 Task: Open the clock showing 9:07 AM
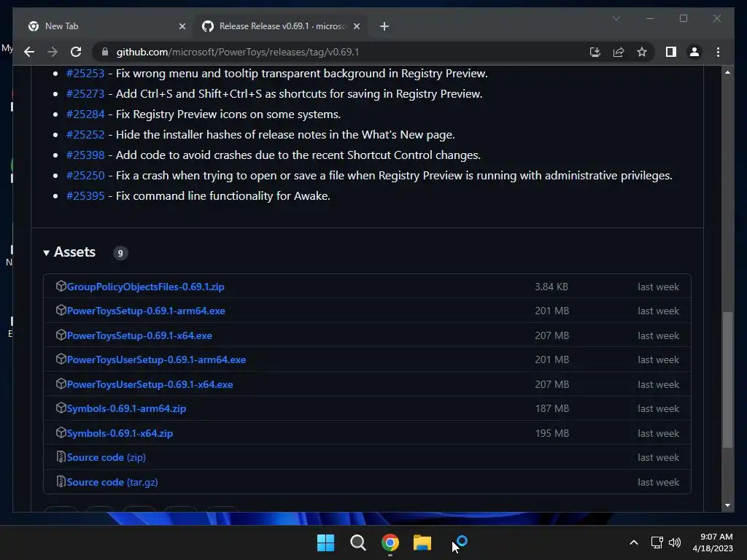pyautogui.click(x=713, y=542)
